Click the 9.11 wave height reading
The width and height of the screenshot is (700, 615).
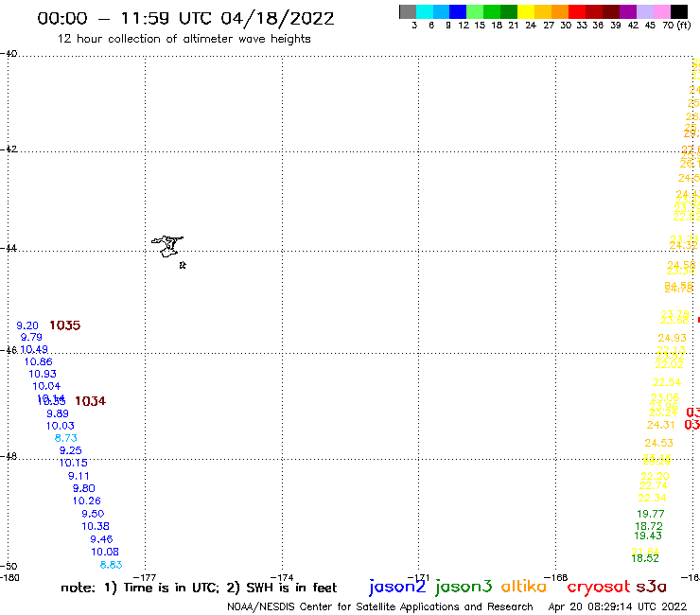click(79, 476)
